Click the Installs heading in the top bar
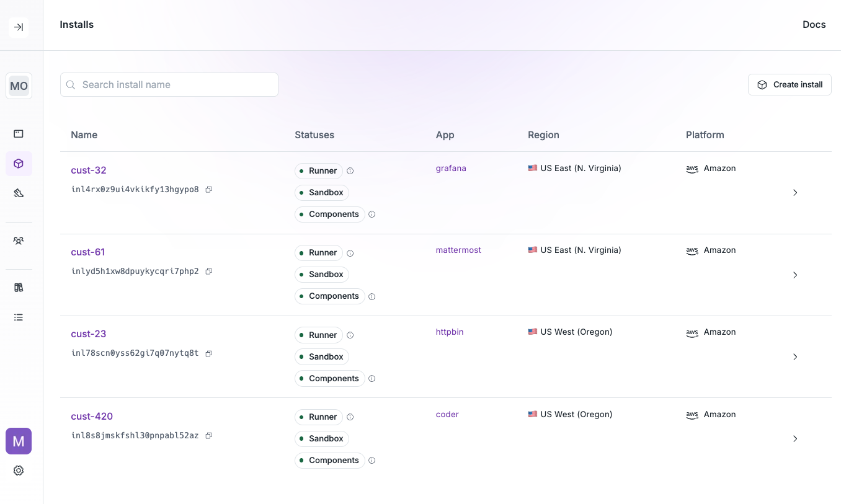The width and height of the screenshot is (841, 504). 76,25
